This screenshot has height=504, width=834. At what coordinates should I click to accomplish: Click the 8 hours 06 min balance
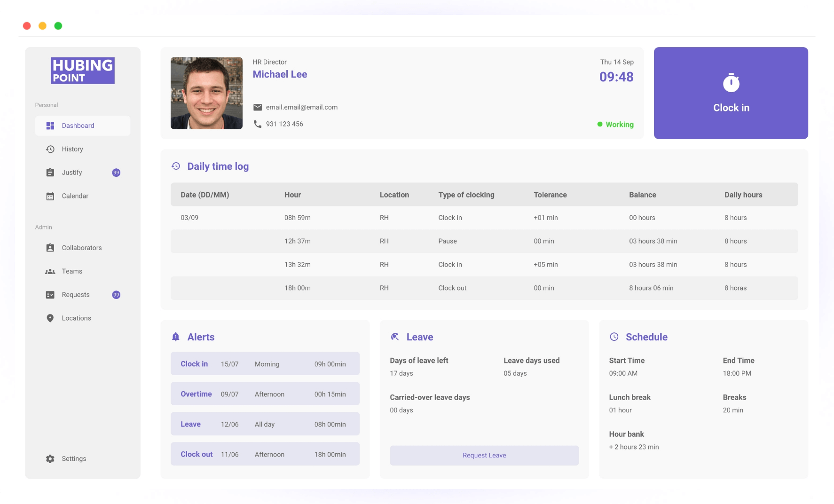[651, 288]
